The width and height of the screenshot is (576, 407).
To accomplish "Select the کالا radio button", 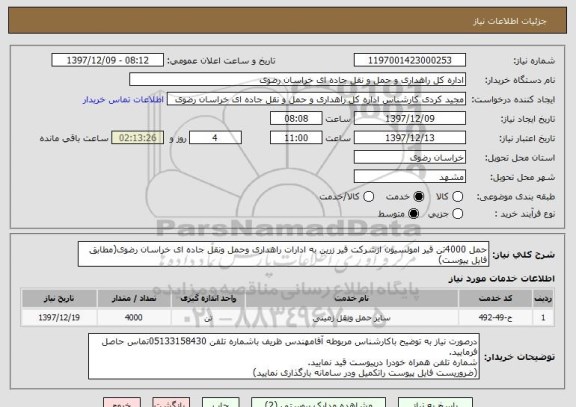I will [x=457, y=197].
